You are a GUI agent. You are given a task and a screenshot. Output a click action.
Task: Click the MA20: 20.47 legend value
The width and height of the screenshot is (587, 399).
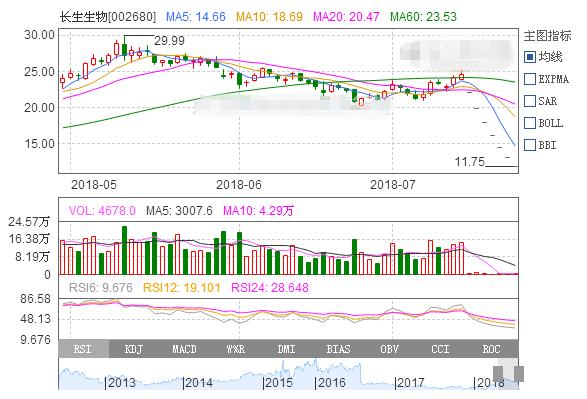point(346,17)
